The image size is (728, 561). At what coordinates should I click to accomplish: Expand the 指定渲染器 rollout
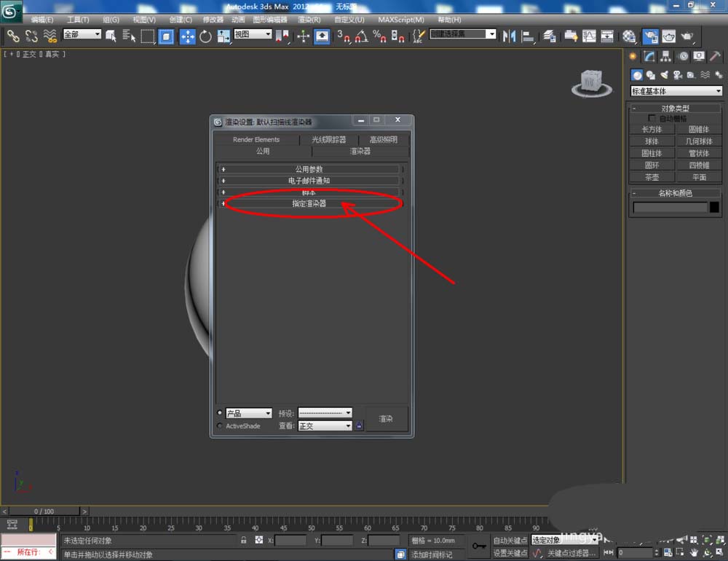[309, 204]
